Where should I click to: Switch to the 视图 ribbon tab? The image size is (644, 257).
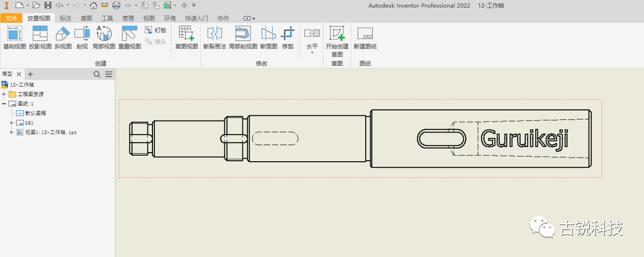(149, 18)
